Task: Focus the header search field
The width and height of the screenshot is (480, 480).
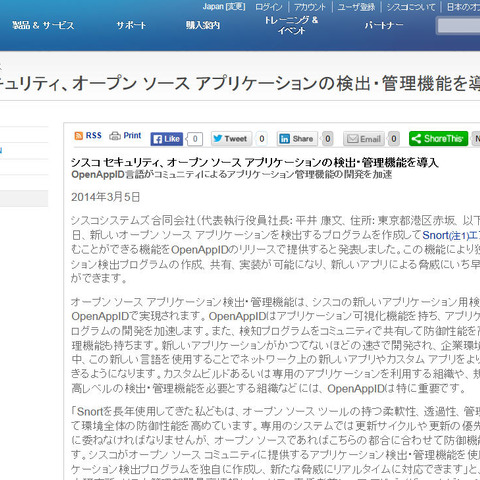Action: [x=459, y=26]
